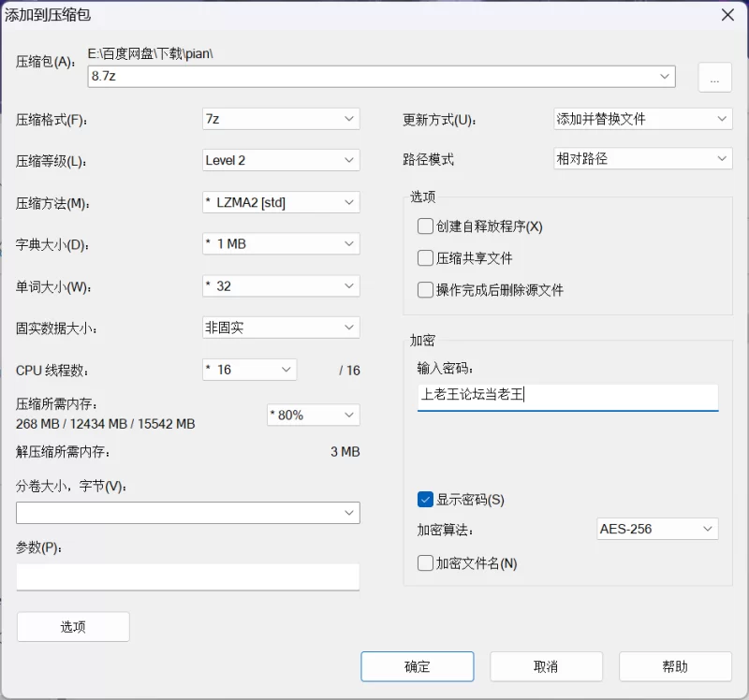Check the 压缩共享文件 option
This screenshot has width=749, height=700.
(425, 258)
